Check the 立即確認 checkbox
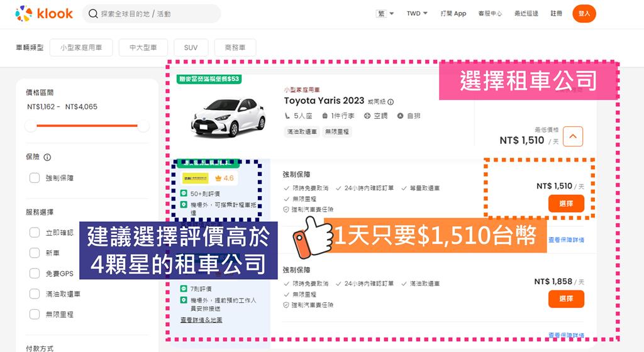This screenshot has width=644, height=352. pyautogui.click(x=35, y=233)
